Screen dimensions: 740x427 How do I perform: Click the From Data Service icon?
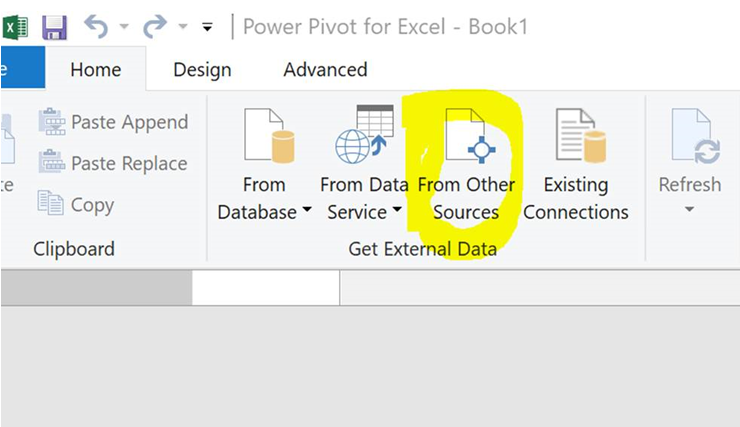pyautogui.click(x=365, y=134)
